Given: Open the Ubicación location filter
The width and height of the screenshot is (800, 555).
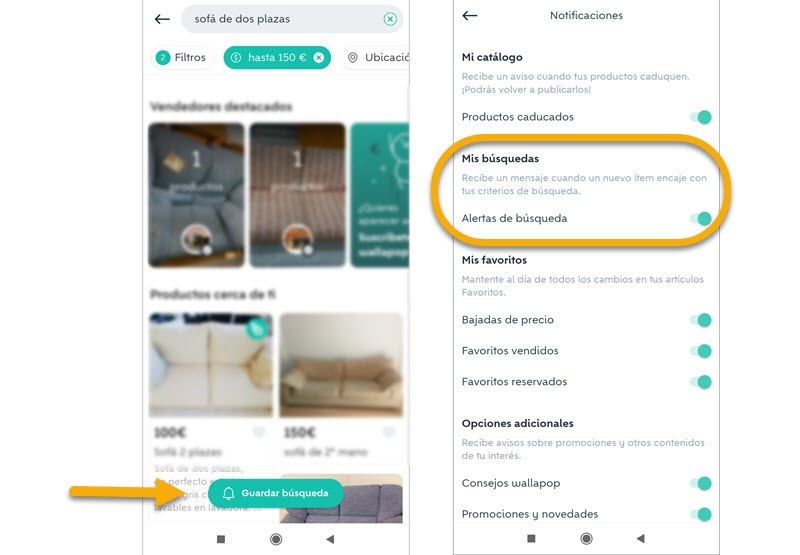Looking at the screenshot, I should click(377, 58).
